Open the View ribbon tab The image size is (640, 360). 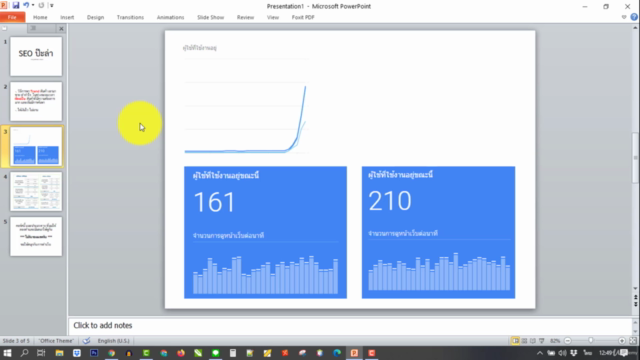point(273,17)
